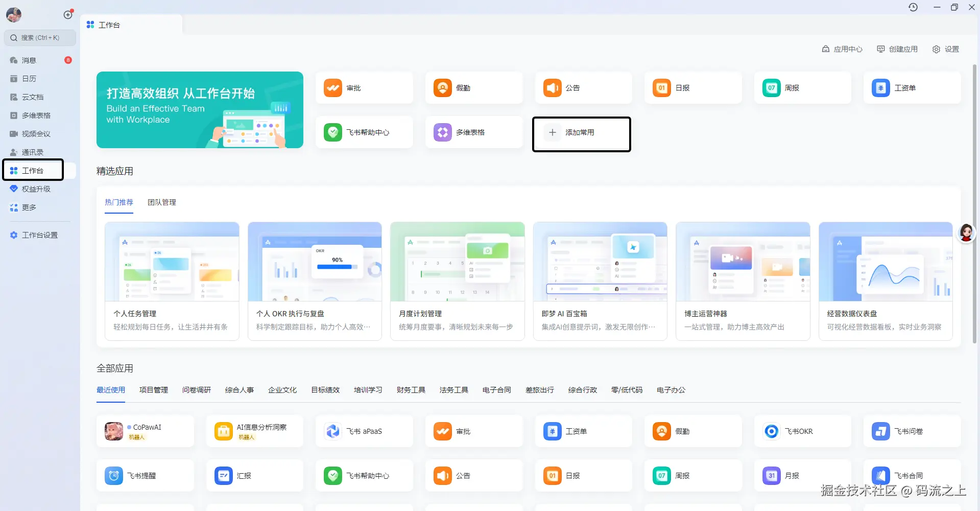The width and height of the screenshot is (980, 511).
Task: Open the 汇报 app
Action: [255, 476]
